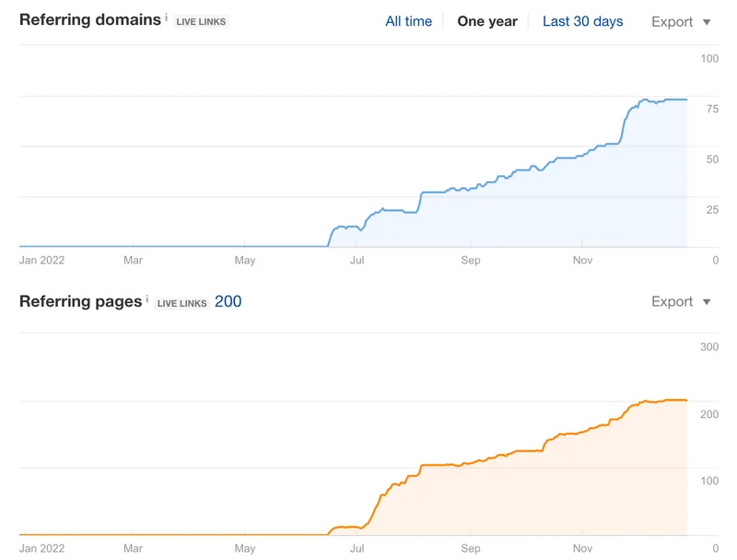737x560 pixels.
Task: Open the Export dropdown for Referring pages
Action: 681,302
